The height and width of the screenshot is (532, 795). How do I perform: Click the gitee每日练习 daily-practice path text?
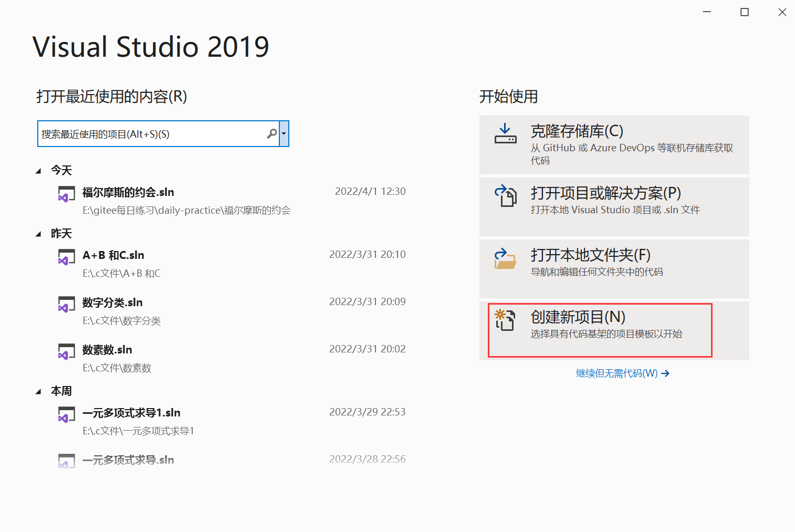point(186,211)
